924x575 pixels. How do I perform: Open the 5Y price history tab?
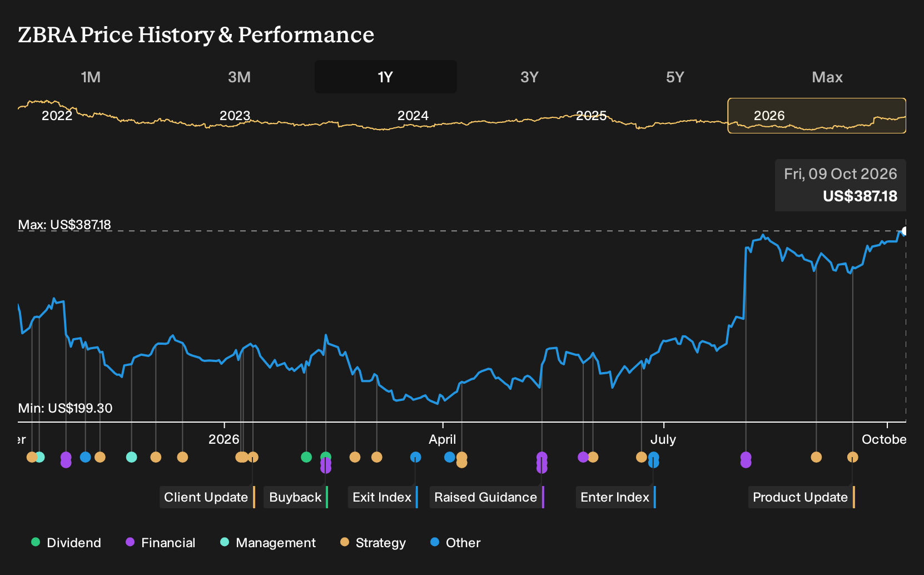coord(675,77)
